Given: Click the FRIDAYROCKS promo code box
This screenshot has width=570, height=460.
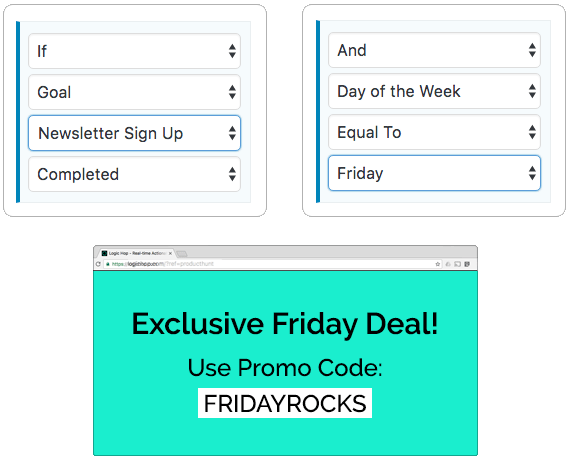Looking at the screenshot, I should [285, 403].
